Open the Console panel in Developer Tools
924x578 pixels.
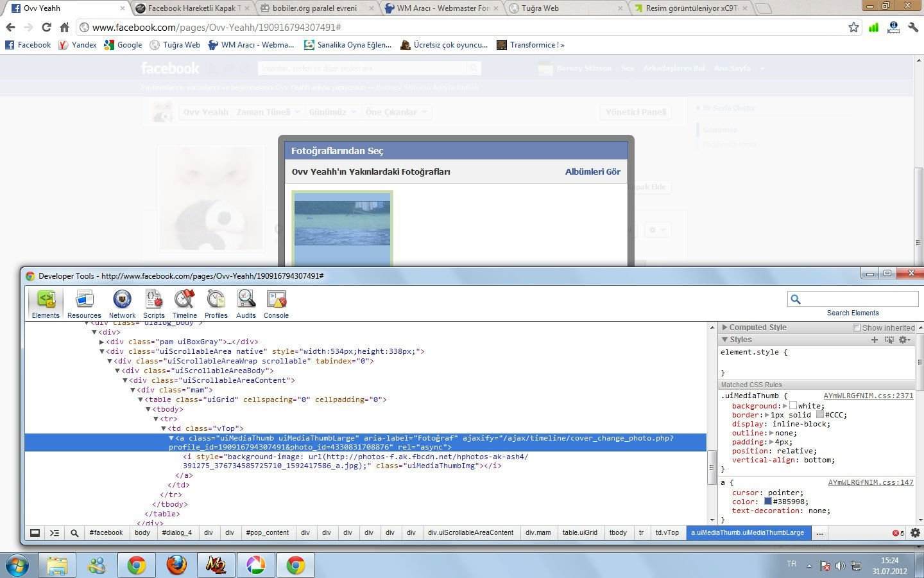(276, 304)
